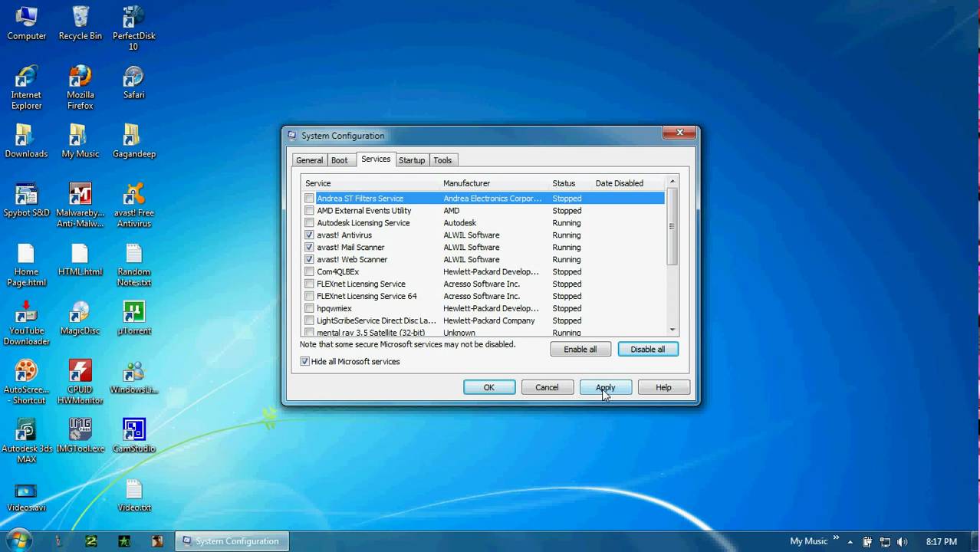Check the hpqwmiex service checkbox
This screenshot has height=552, width=980.
(309, 309)
